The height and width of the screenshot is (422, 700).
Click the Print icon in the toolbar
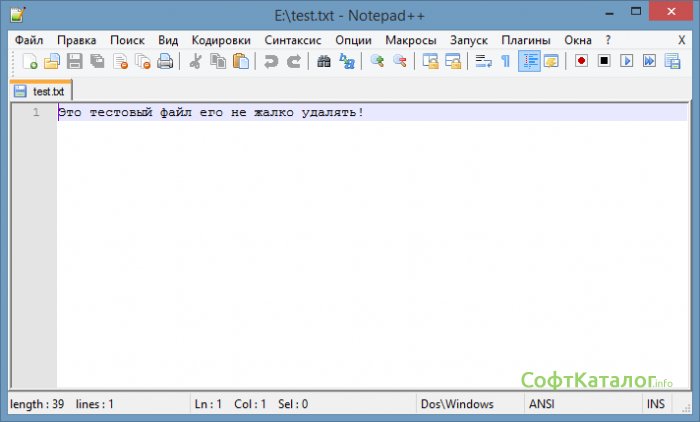(165, 62)
